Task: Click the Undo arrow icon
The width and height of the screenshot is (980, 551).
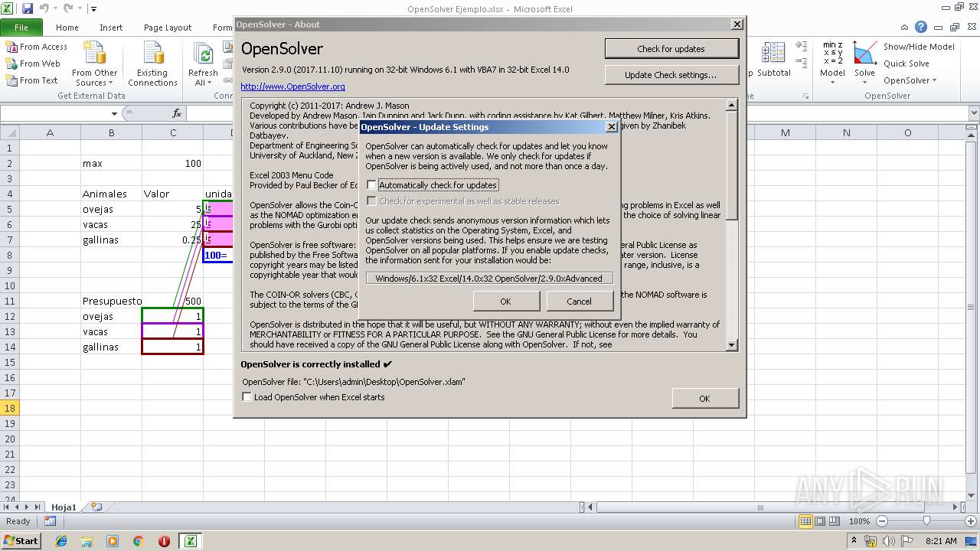Action: point(44,8)
